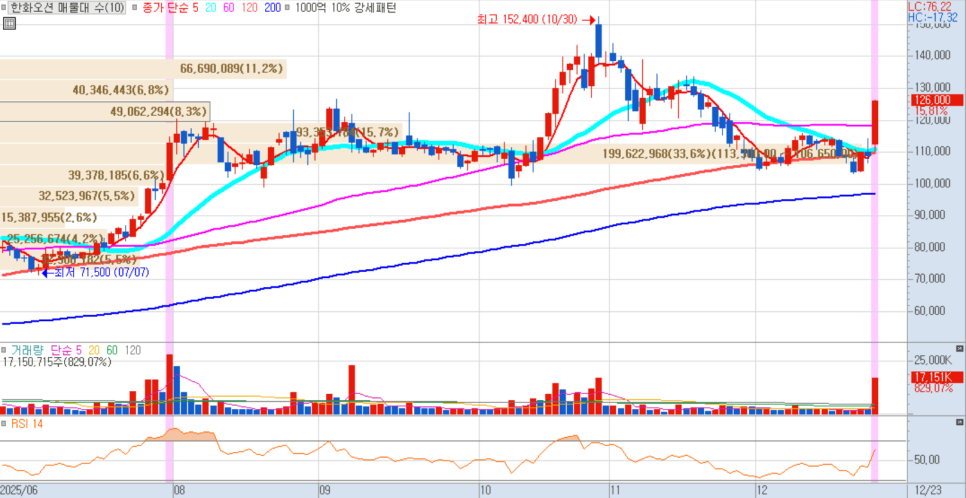Click the blue 200 moving average label
The width and height of the screenshot is (966, 498).
point(271,8)
